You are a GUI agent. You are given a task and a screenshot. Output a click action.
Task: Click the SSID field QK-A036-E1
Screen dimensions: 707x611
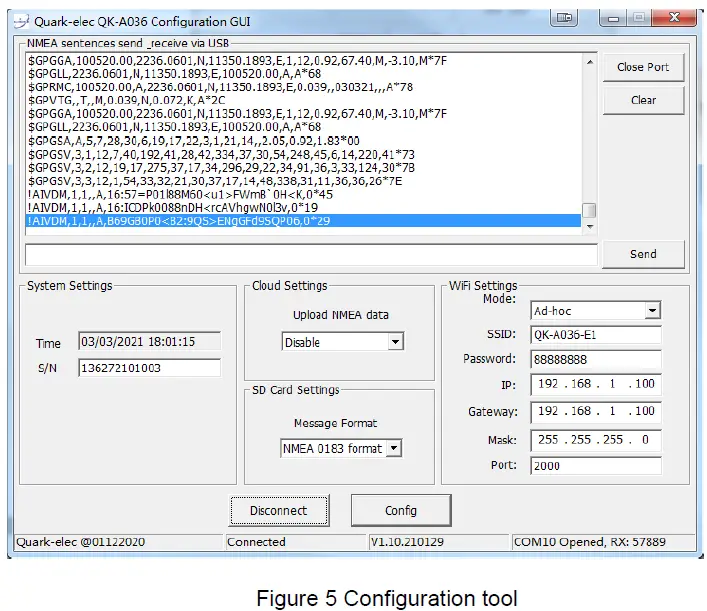click(596, 335)
